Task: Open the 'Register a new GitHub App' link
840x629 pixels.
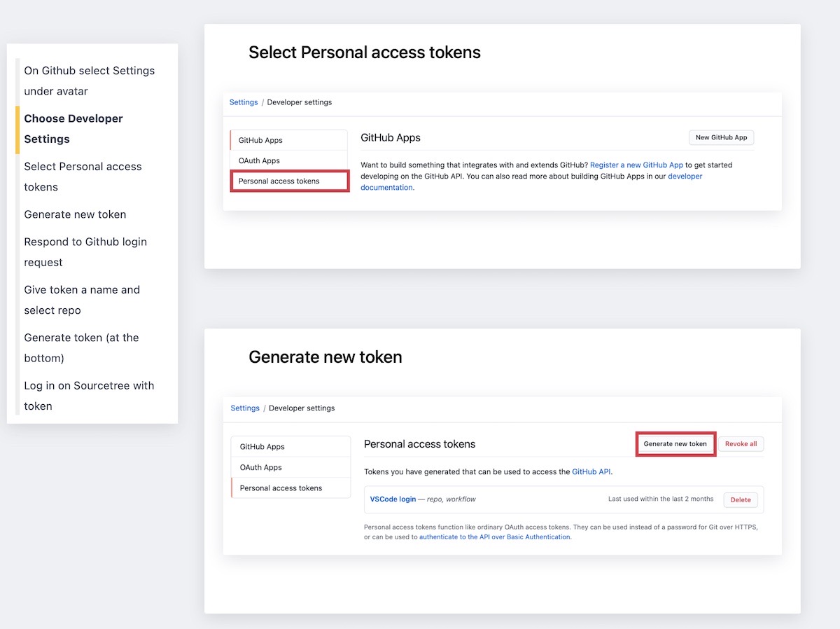Action: click(636, 165)
